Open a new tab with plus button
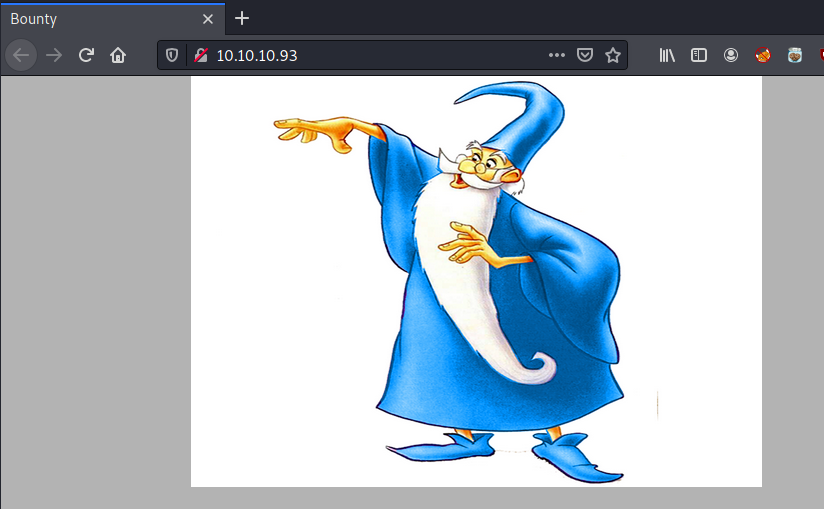824x509 pixels. pyautogui.click(x=241, y=18)
